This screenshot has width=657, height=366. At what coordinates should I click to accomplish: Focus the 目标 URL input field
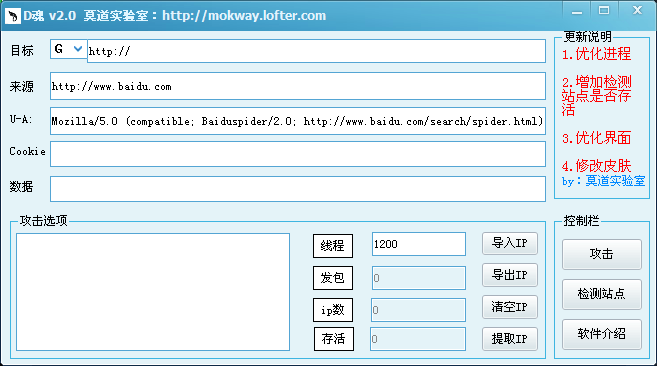click(316, 51)
